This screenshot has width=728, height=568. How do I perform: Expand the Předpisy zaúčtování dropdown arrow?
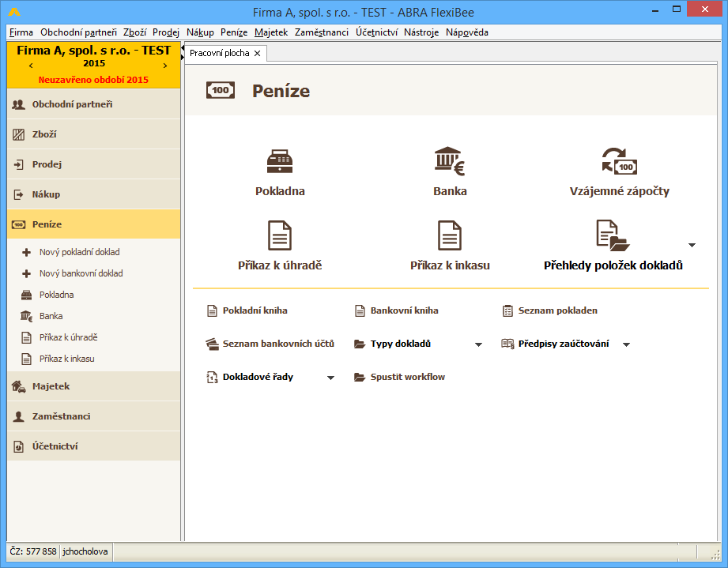tap(626, 344)
